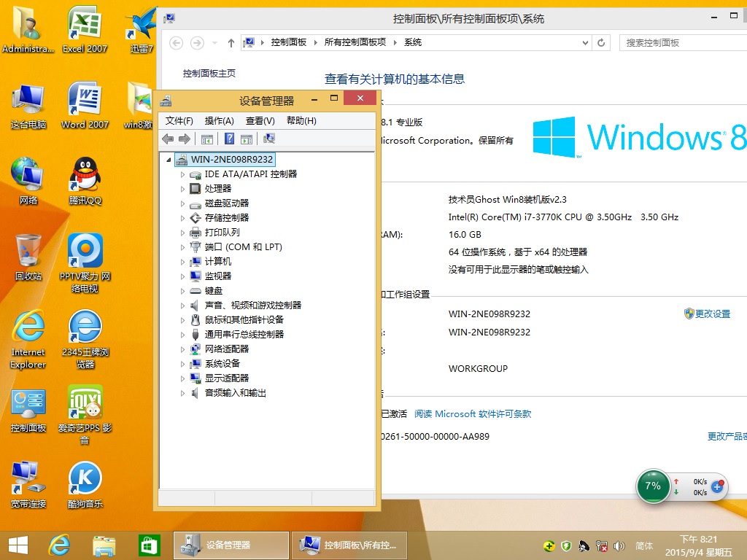Expand the 网络适配器 category
Screen dimensions: 747x560
[182, 349]
